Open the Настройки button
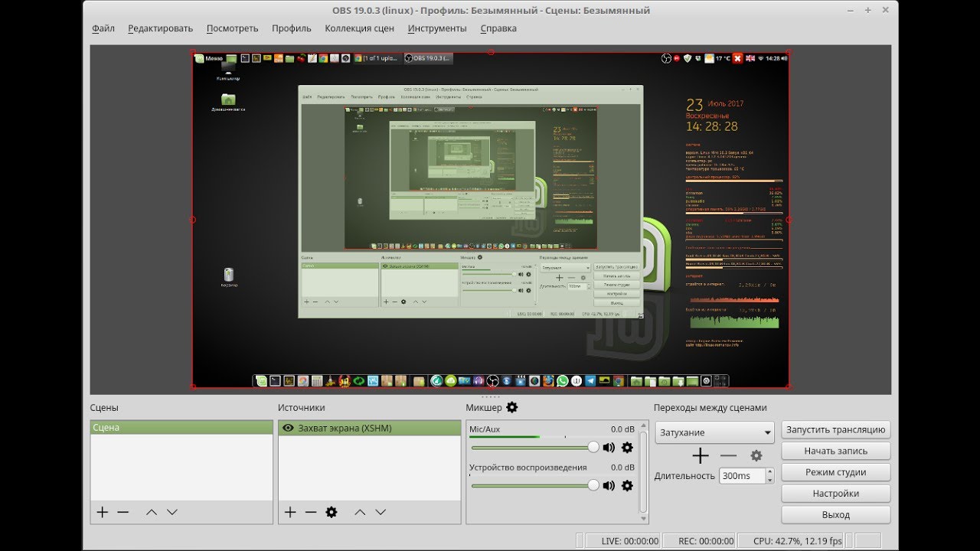Screen dimensions: 980x551 tap(836, 494)
